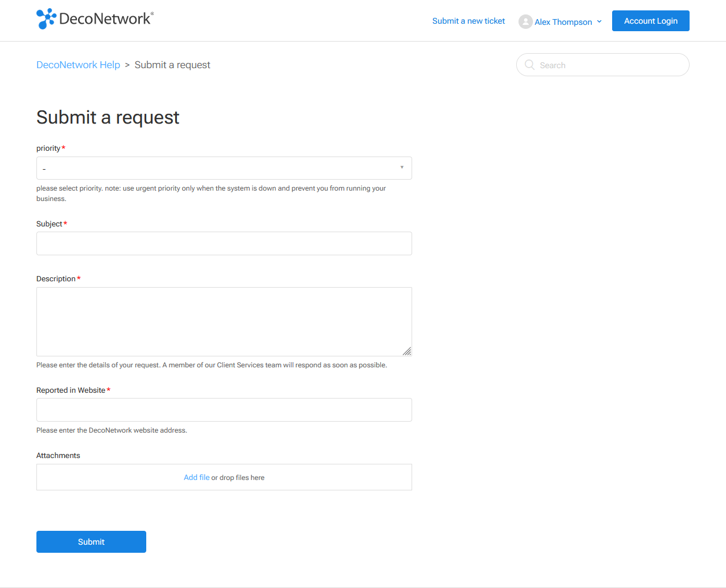This screenshot has height=588, width=726.
Task: Click the Reported in Website field
Action: (224, 410)
